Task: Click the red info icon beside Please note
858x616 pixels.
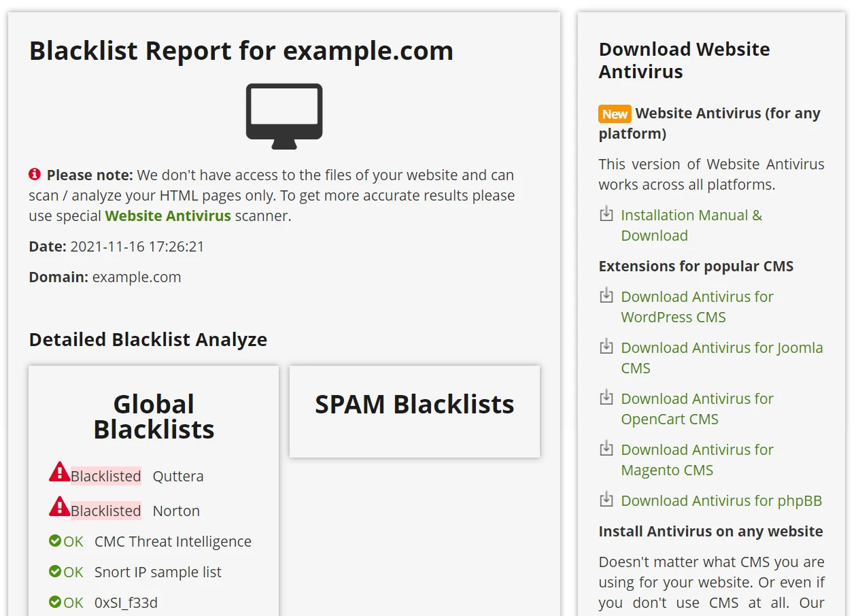Action: coord(35,175)
